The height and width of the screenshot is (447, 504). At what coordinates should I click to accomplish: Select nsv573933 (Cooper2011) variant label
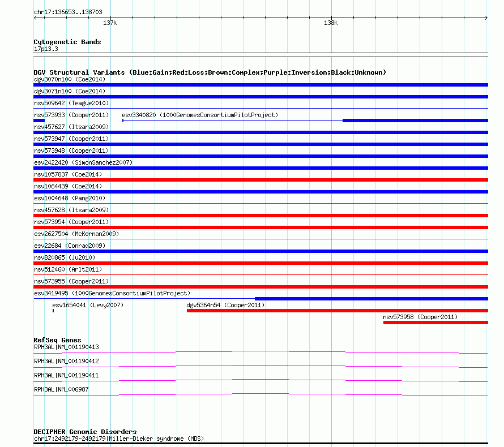point(71,115)
